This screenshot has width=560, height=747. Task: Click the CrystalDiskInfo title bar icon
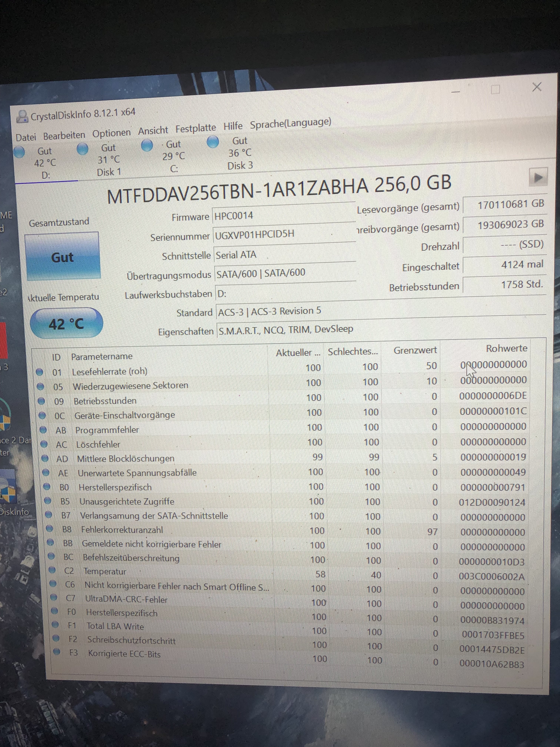click(x=22, y=117)
